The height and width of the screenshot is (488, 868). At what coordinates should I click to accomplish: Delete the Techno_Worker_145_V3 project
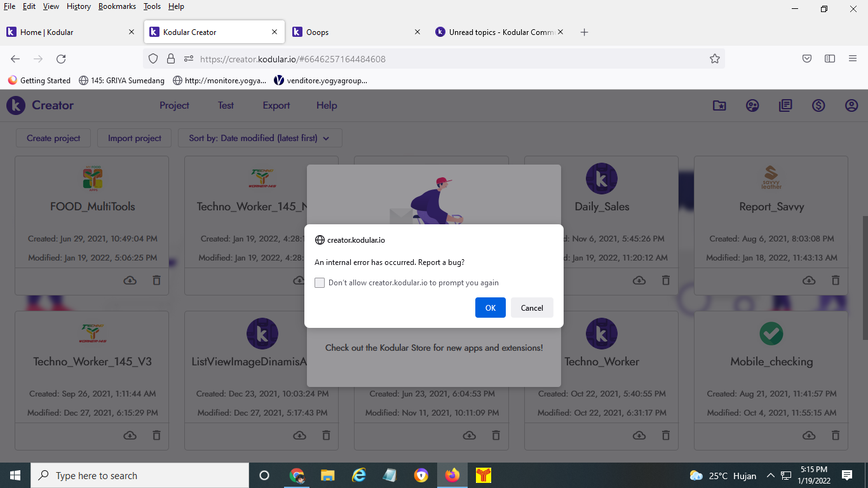point(156,435)
